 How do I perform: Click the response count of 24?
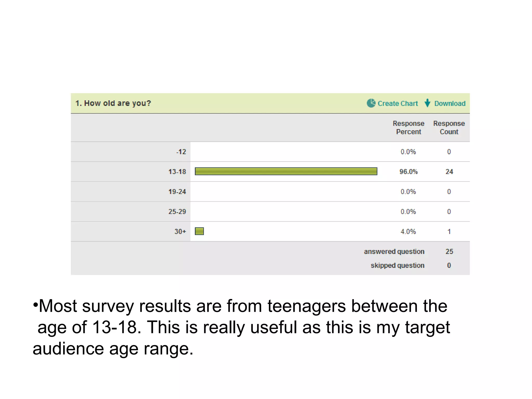[449, 172]
